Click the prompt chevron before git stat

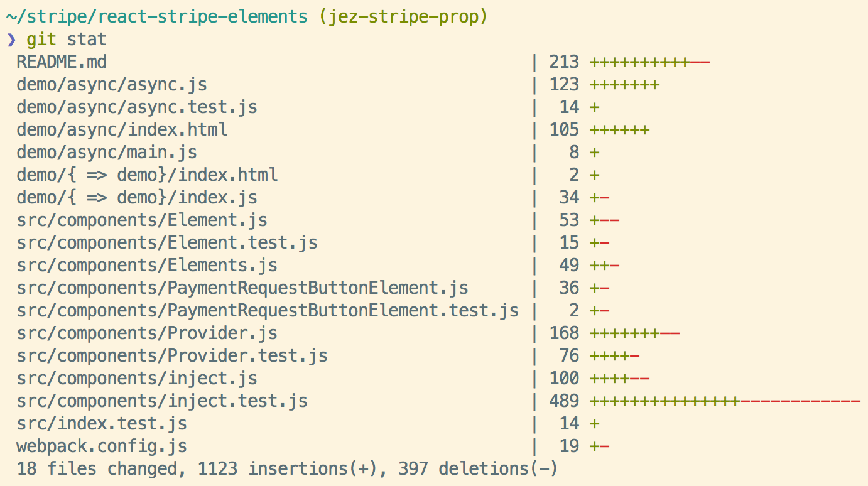pyautogui.click(x=11, y=40)
